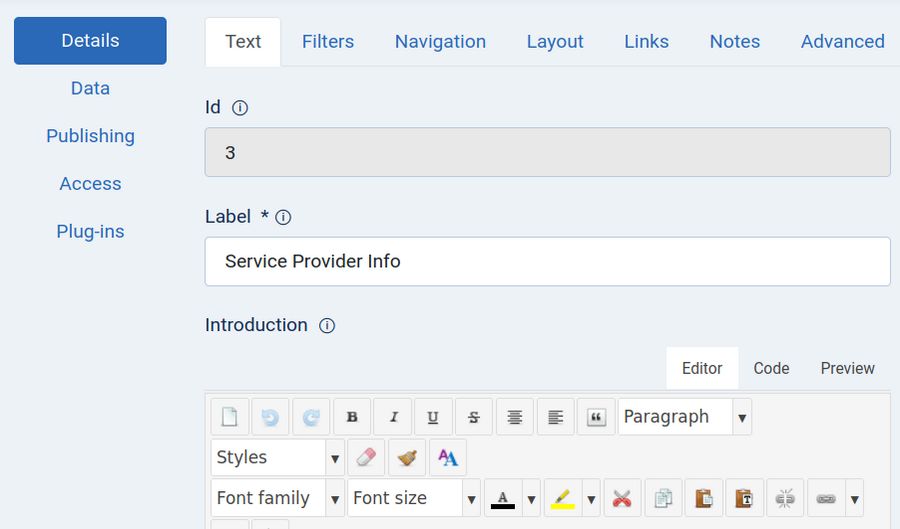Click the Undo icon in editor toolbar
The height and width of the screenshot is (529, 900).
click(x=270, y=417)
